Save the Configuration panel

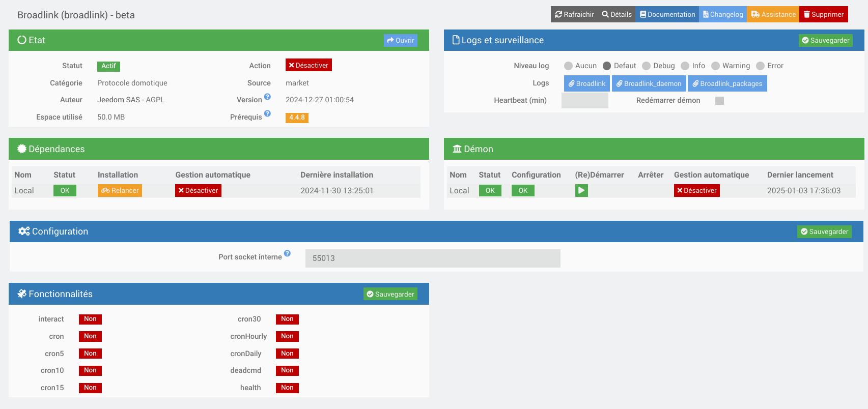(825, 231)
